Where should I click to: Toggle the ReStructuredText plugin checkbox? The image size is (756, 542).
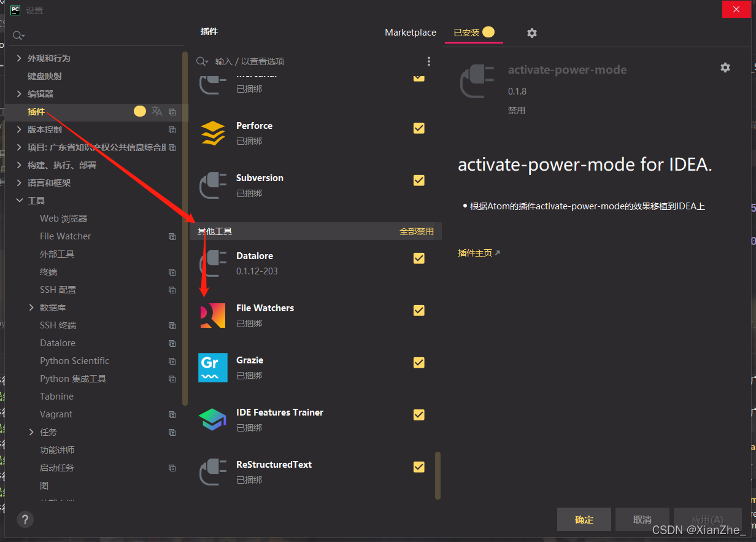pyautogui.click(x=419, y=467)
